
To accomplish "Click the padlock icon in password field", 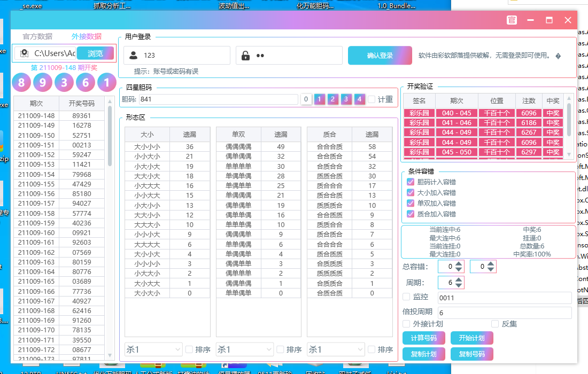I will click(246, 56).
